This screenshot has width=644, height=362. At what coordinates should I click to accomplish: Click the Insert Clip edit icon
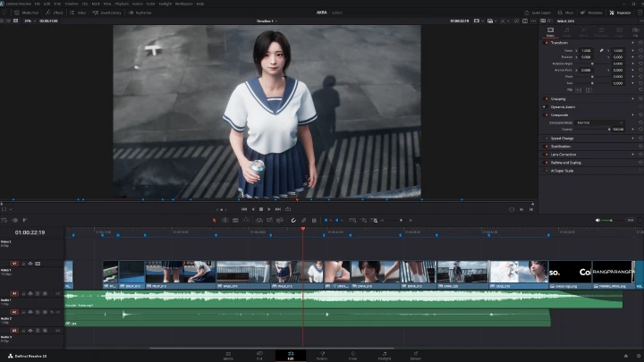click(259, 221)
